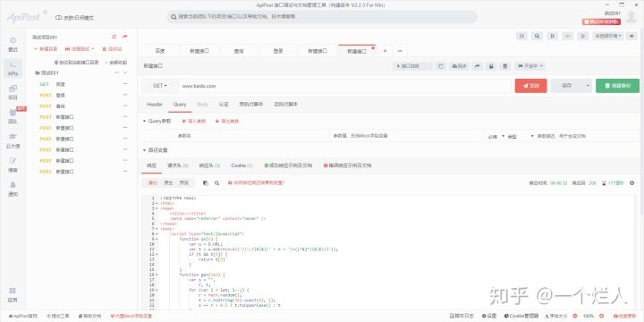
Task: Collapse the Query参数 section
Action: click(144, 121)
